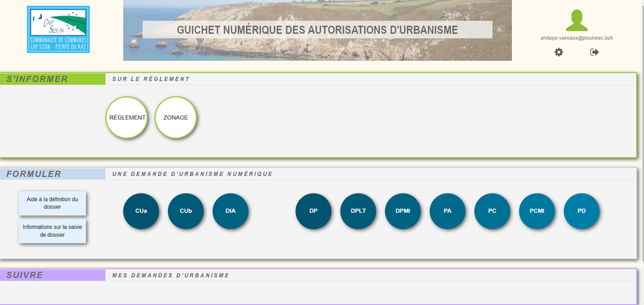Viewport: 644px width, 305px height.
Task: Start a DP request
Action: click(x=313, y=211)
